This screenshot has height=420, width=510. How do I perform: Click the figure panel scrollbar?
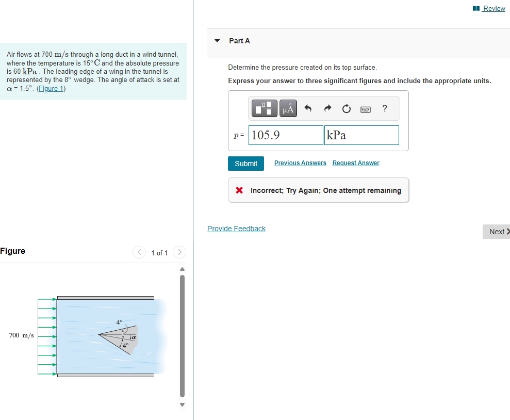[x=182, y=335]
